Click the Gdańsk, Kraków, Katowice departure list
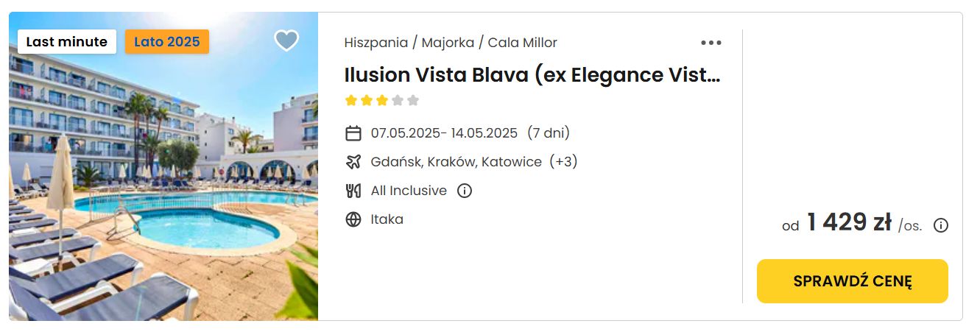Image resolution: width=980 pixels, height=332 pixels. tap(456, 162)
